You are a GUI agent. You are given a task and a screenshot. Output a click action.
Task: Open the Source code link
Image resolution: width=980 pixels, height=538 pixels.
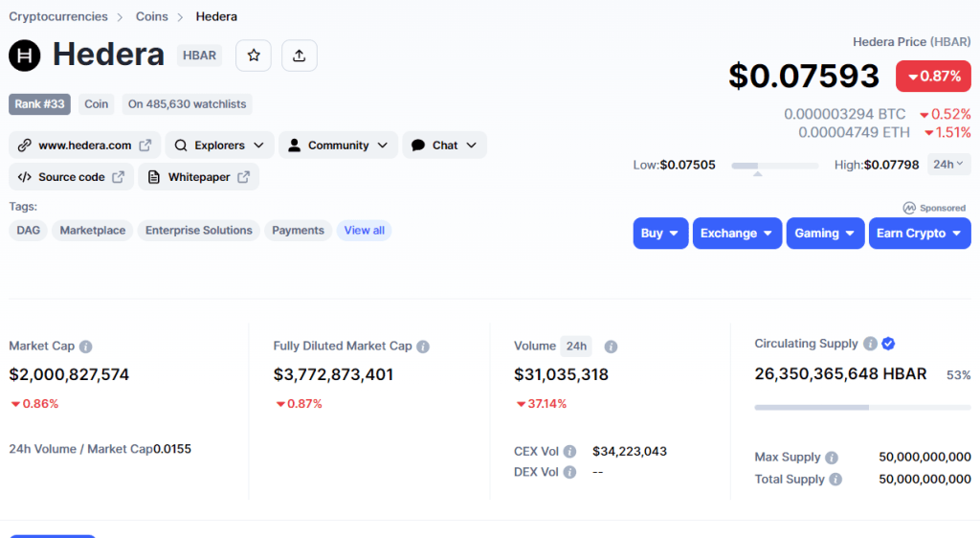[71, 177]
